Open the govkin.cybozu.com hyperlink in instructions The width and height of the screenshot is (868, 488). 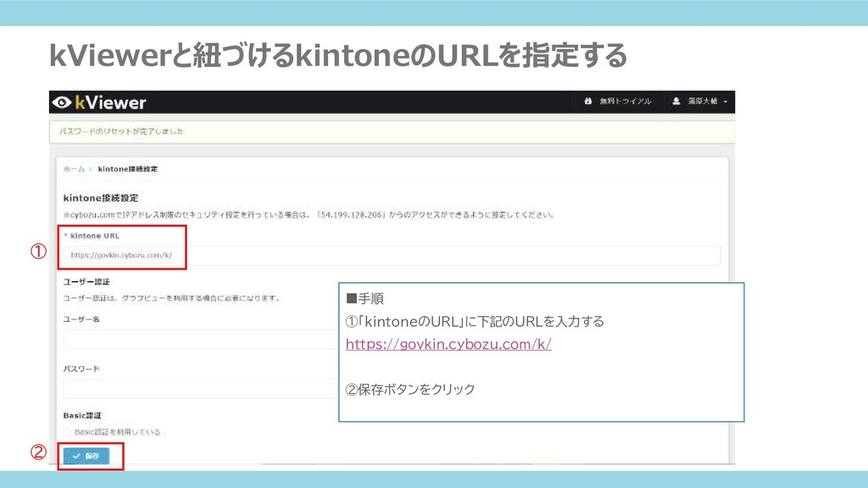click(x=448, y=344)
